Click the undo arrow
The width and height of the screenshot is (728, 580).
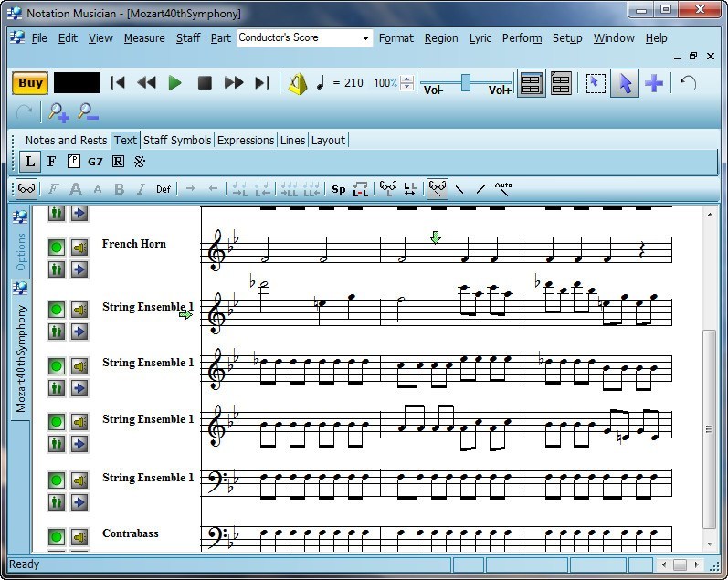688,82
